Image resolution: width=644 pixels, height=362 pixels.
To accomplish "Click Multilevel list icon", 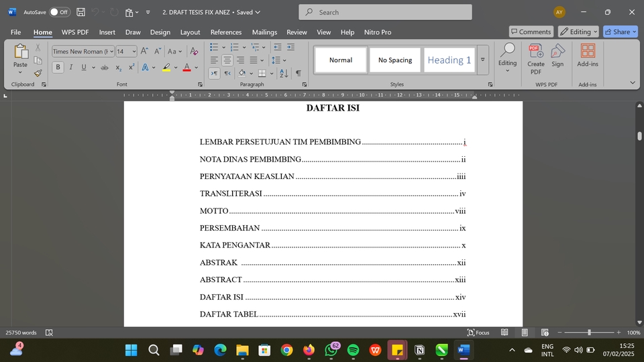I will click(x=255, y=47).
